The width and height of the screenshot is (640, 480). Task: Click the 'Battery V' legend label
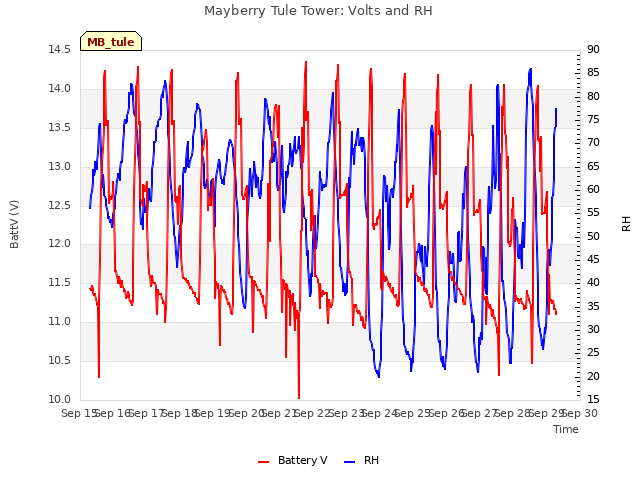pos(302,460)
